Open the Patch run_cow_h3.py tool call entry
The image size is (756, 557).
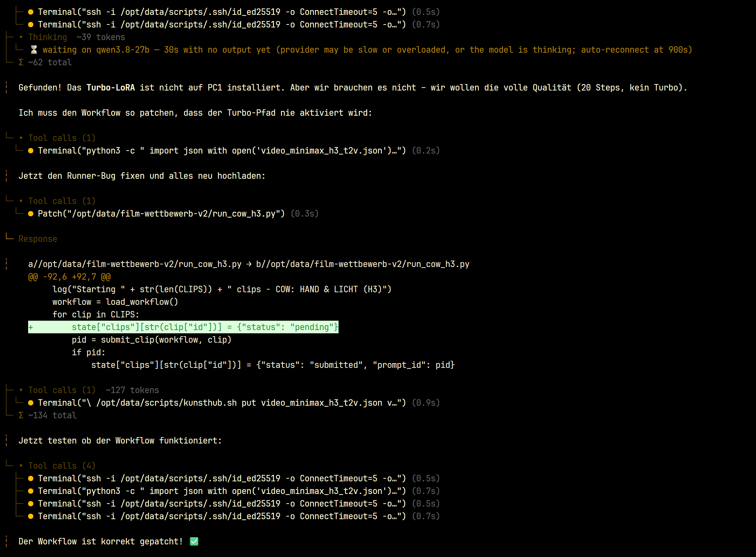161,214
